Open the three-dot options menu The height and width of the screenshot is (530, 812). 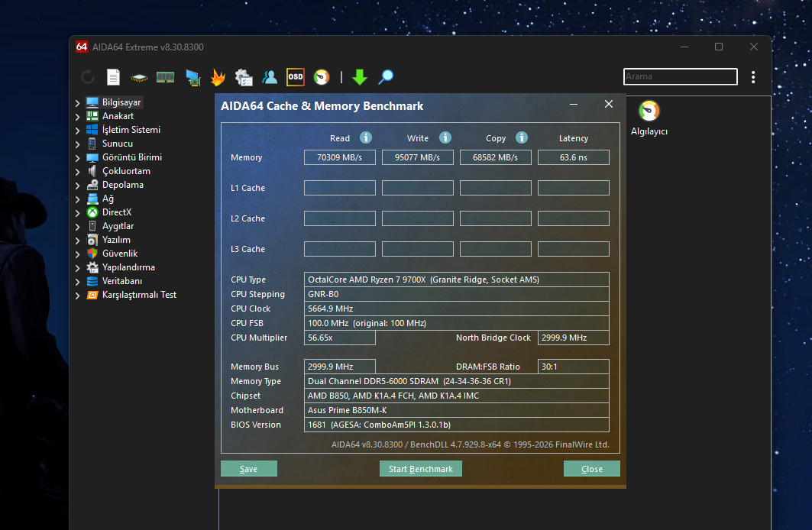(753, 77)
